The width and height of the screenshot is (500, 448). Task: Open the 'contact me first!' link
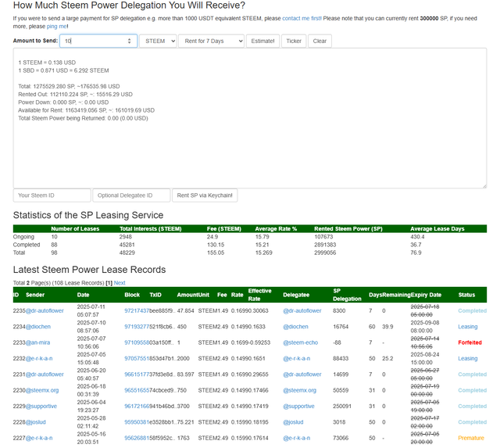pyautogui.click(x=302, y=18)
